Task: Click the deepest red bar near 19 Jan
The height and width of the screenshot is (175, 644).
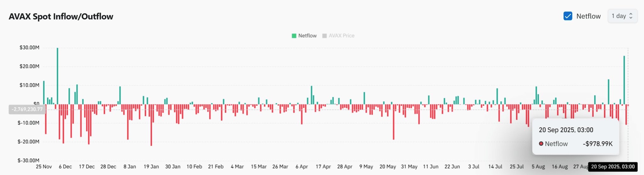Action: click(151, 126)
